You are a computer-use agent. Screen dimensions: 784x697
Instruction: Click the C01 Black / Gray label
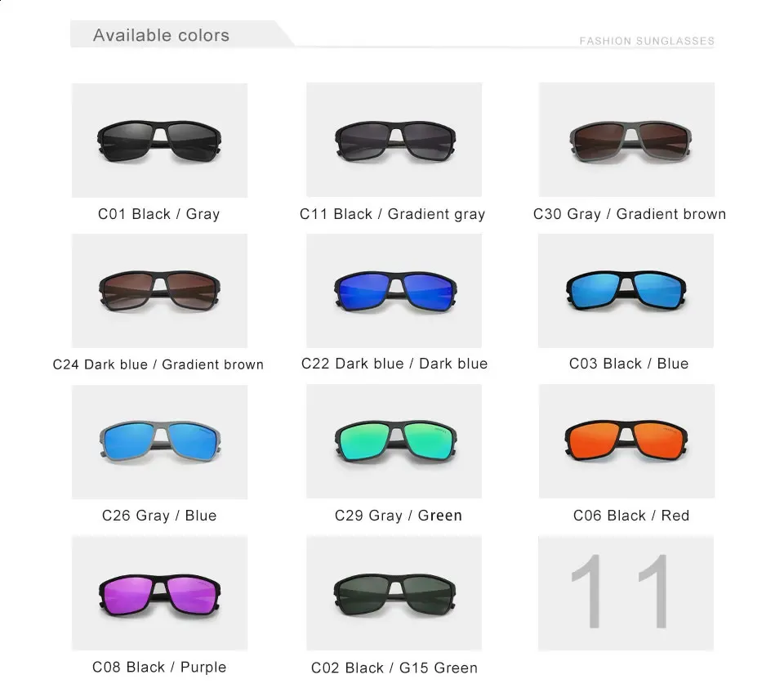tap(159, 214)
